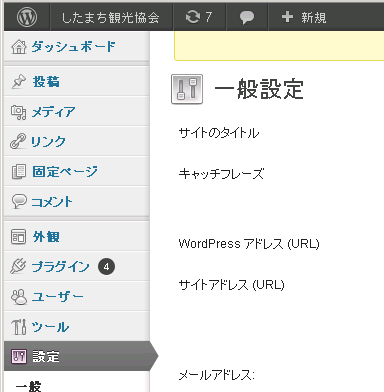Click the 投稿 pushpin icon

click(x=18, y=81)
